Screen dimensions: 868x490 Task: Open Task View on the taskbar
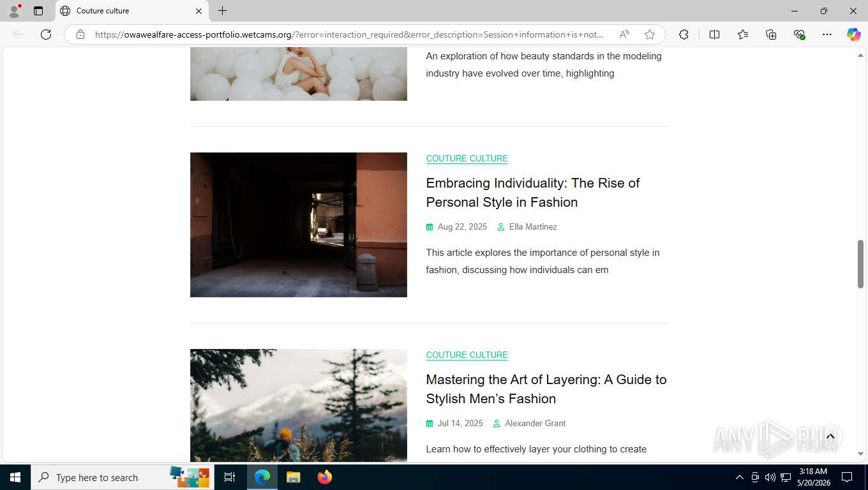click(x=230, y=477)
